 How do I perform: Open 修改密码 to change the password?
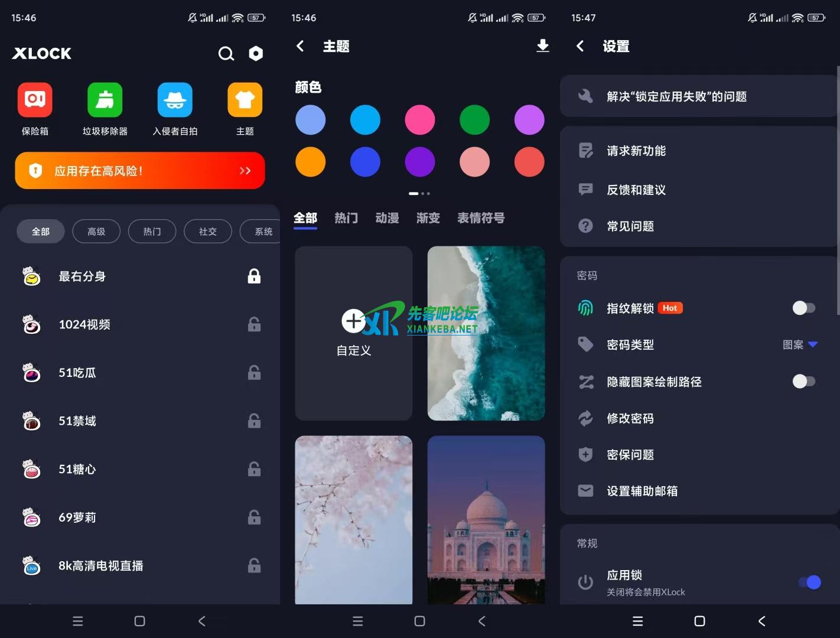click(x=630, y=418)
